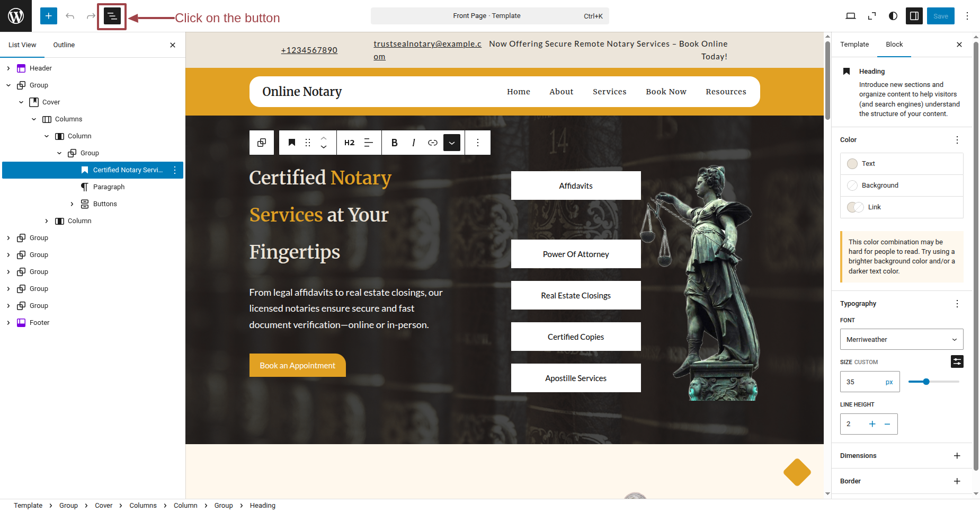The image size is (980, 512).
Task: Click the Book an Appointment button
Action: [297, 366]
